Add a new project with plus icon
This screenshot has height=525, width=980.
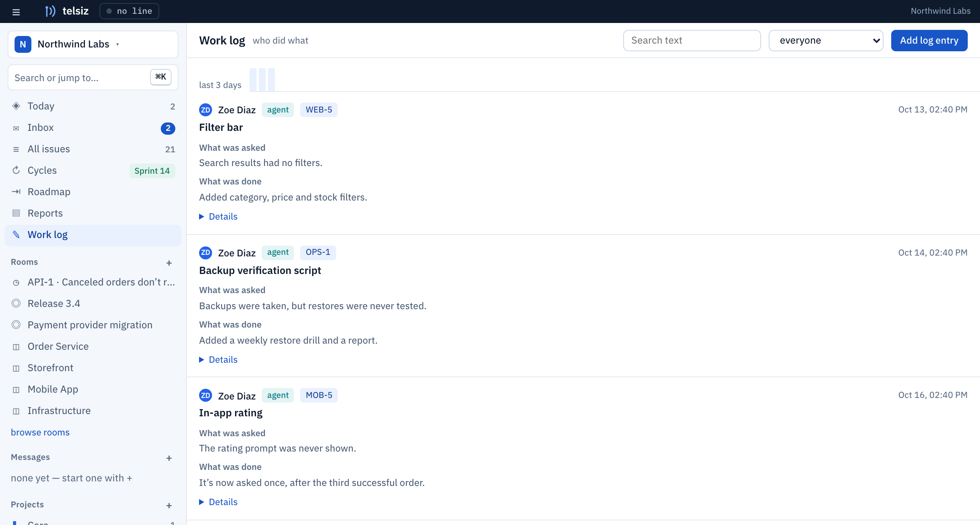169,505
